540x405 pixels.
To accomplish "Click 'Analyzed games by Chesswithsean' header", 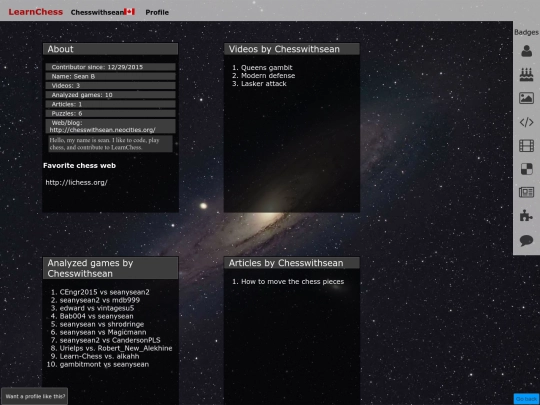I will pyautogui.click(x=111, y=268).
